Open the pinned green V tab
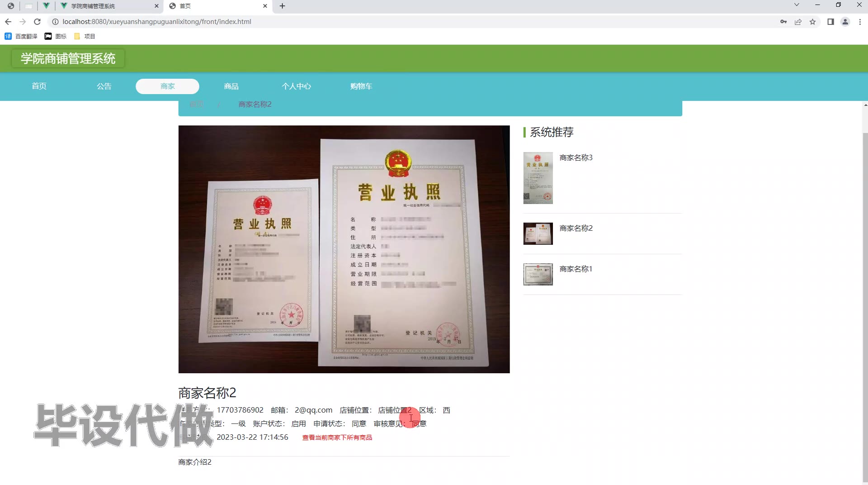 (x=46, y=6)
